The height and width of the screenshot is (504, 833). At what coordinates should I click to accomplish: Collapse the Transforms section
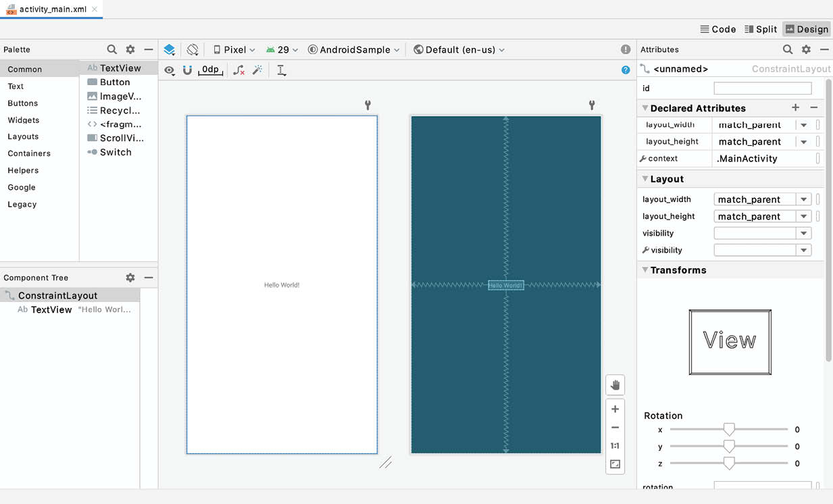click(645, 270)
